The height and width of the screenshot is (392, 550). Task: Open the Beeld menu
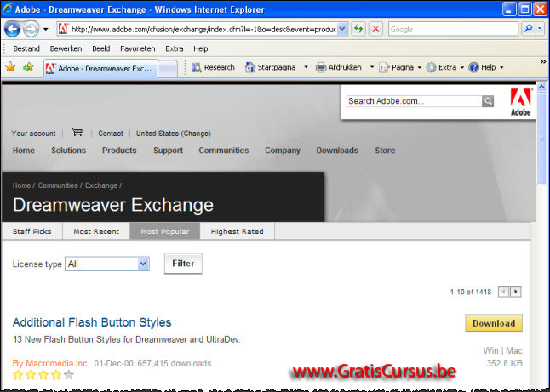point(101,48)
